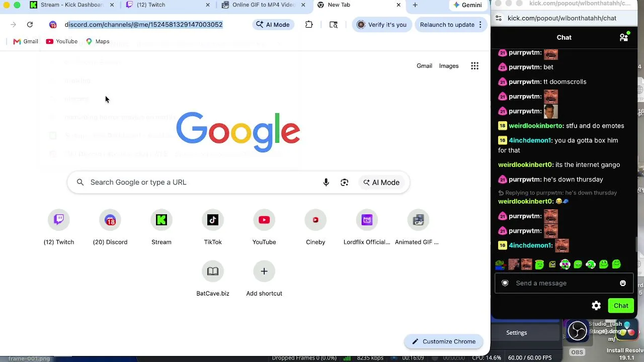
Task: Close the Online GIF to MP4 tab
Action: click(303, 5)
